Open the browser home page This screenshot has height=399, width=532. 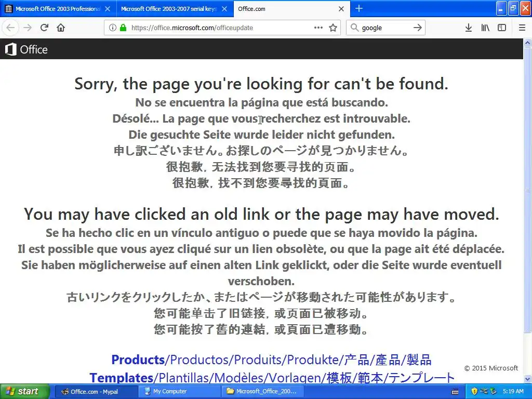point(61,28)
